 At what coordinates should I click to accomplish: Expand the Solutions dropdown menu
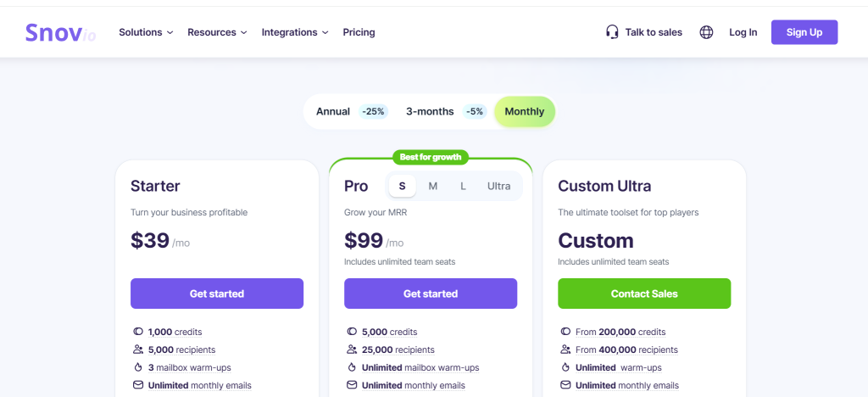pos(146,32)
